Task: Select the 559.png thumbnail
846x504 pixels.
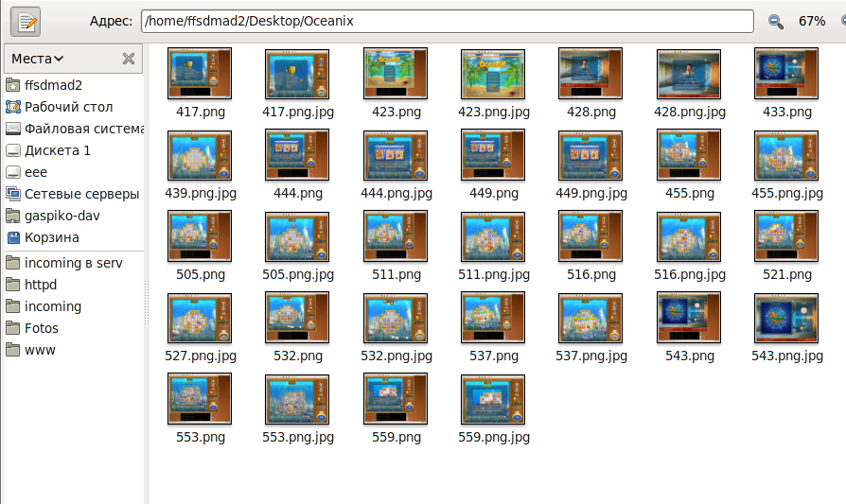Action: (396, 399)
